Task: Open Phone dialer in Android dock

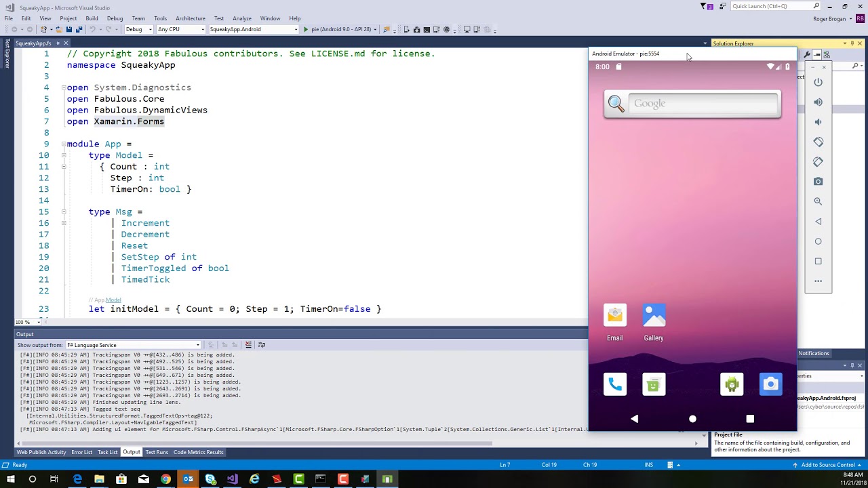Action: point(615,384)
